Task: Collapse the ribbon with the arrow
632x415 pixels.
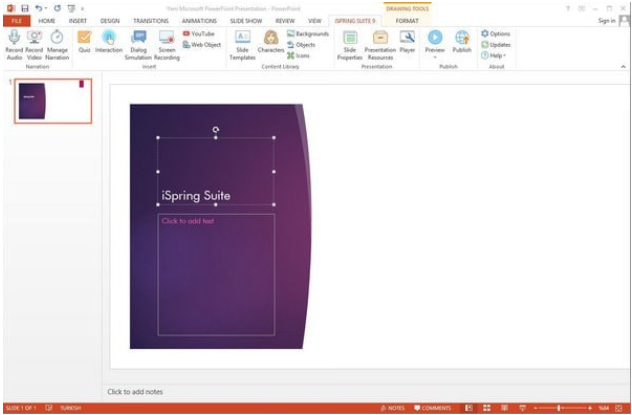Action: (x=624, y=66)
